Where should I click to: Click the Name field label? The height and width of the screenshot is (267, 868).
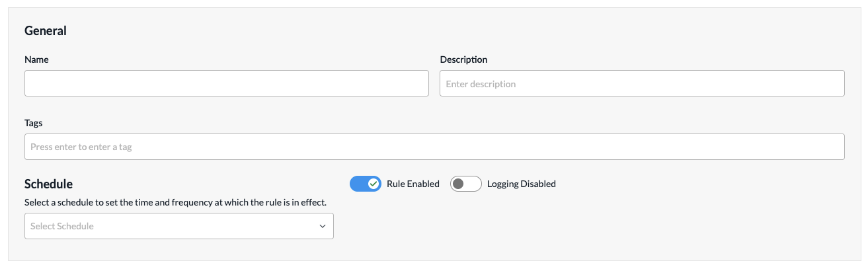click(x=36, y=59)
